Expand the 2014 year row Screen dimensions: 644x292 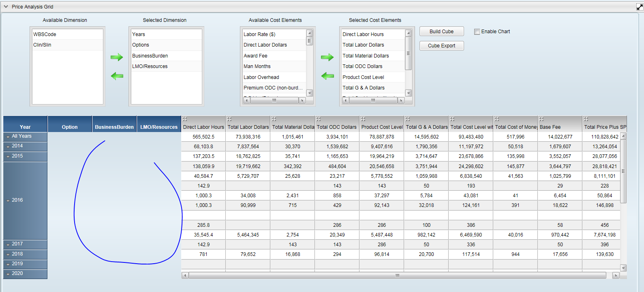coord(8,147)
